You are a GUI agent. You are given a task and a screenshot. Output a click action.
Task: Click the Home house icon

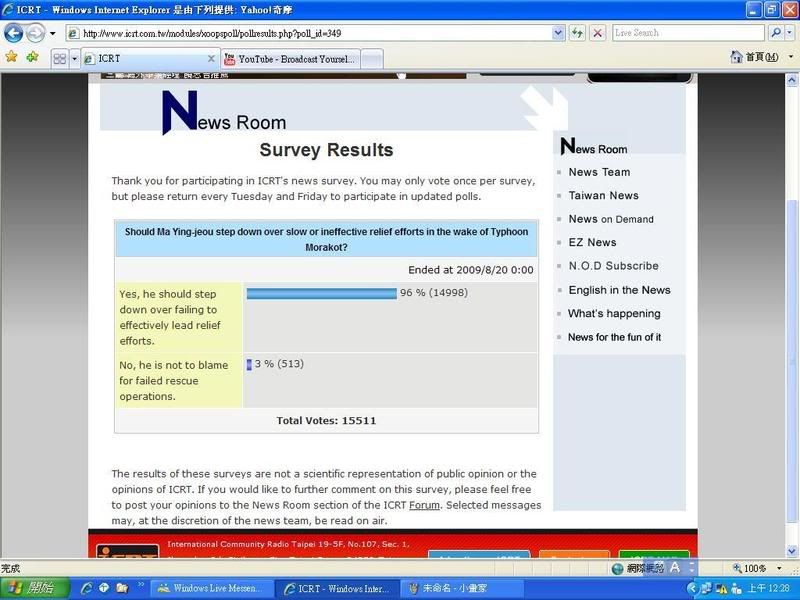pyautogui.click(x=736, y=57)
